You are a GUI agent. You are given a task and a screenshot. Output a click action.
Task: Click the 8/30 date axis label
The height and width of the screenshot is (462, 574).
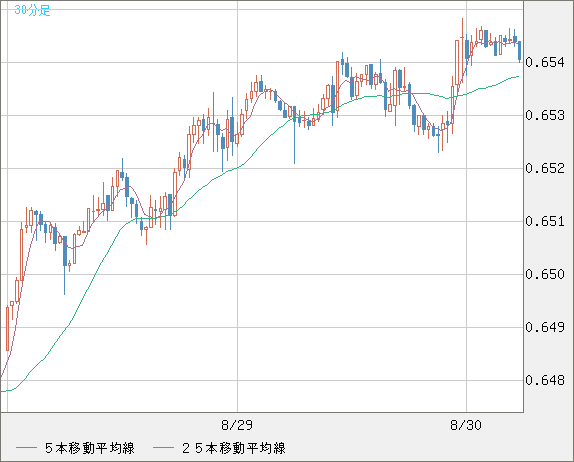[466, 425]
